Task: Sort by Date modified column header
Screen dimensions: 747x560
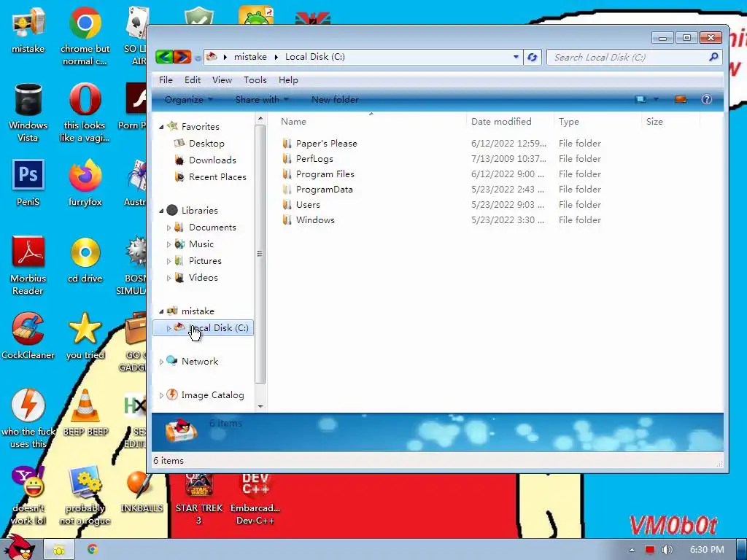Action: click(510, 122)
